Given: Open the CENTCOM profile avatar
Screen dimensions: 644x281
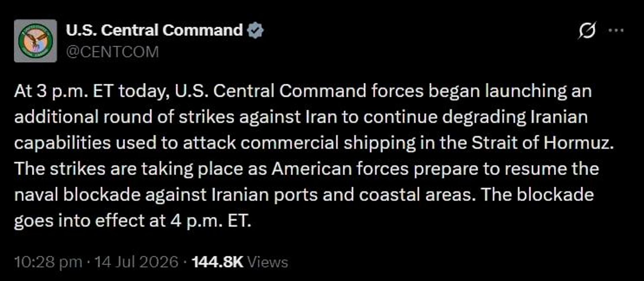Looking at the screenshot, I should coord(36,41).
